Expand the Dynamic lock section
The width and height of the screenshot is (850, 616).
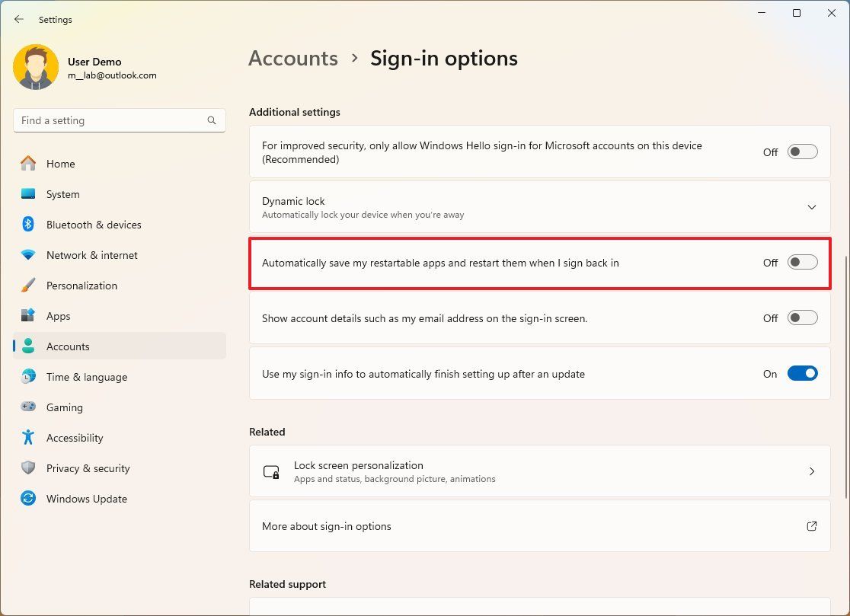tap(811, 206)
